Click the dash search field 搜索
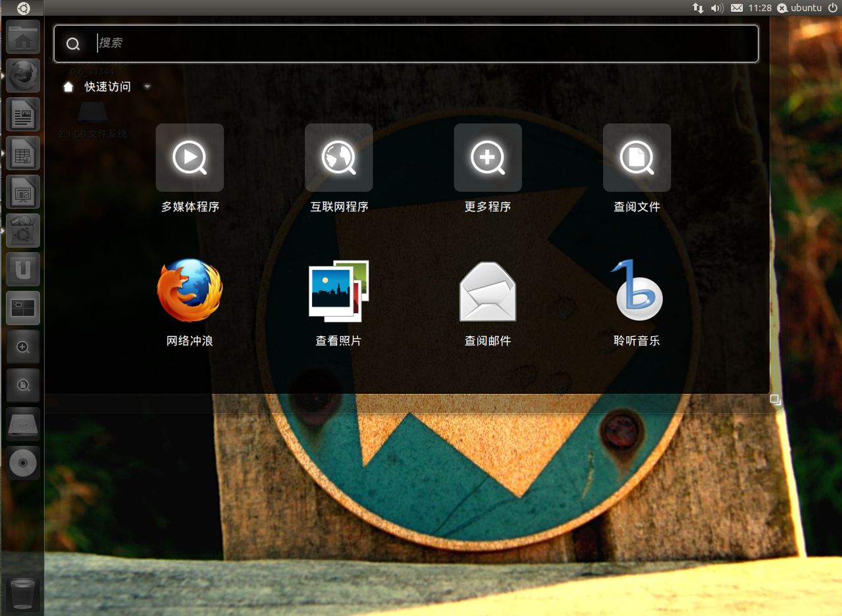The image size is (842, 616). point(406,43)
